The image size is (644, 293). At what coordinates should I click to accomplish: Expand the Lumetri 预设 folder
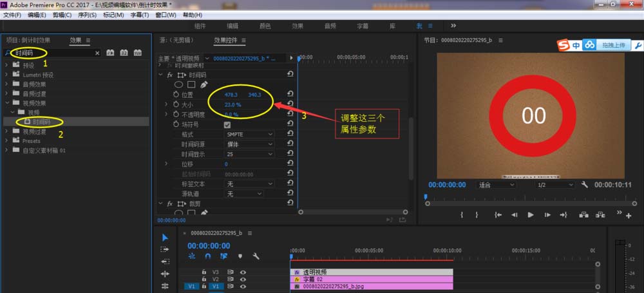(x=8, y=75)
